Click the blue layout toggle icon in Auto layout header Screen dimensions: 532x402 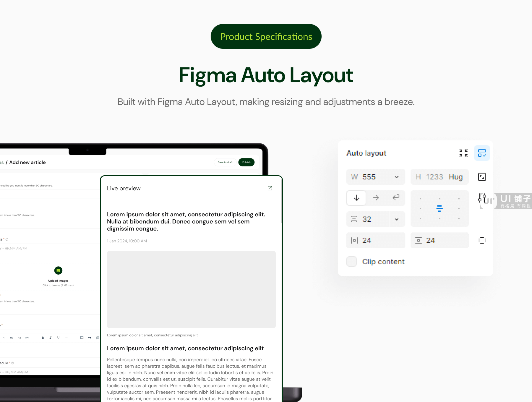pos(482,153)
